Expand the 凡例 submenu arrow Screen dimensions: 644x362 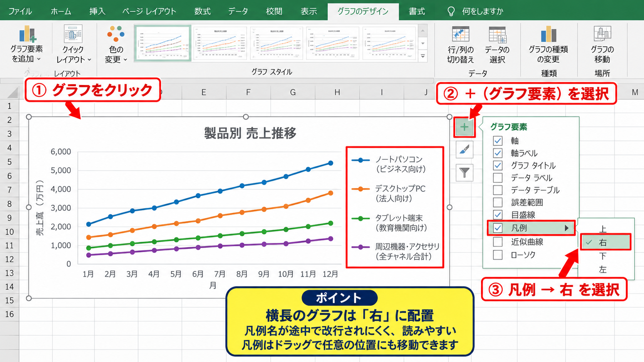567,228
